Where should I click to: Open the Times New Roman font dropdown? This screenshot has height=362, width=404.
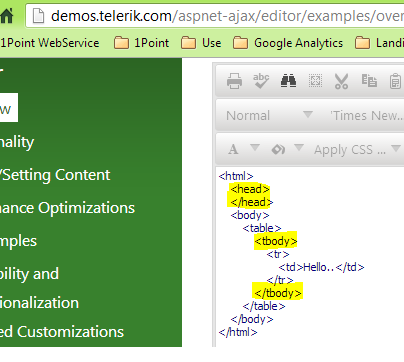click(x=367, y=115)
